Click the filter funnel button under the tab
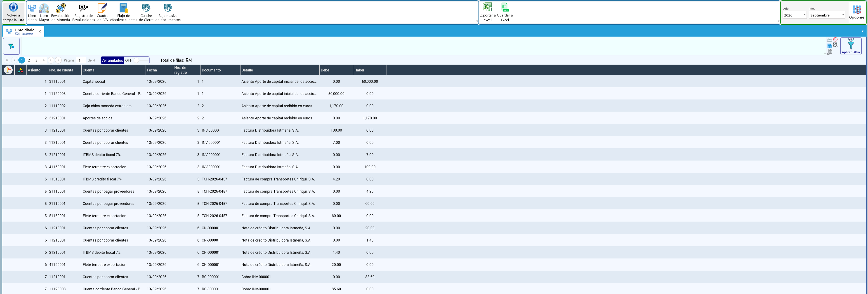868x294 pixels. [x=12, y=46]
